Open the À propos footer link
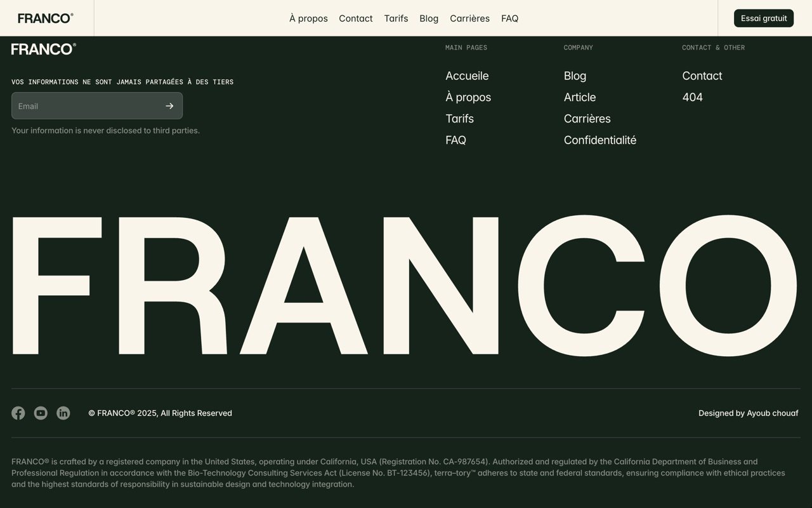The width and height of the screenshot is (812, 508). [x=468, y=97]
